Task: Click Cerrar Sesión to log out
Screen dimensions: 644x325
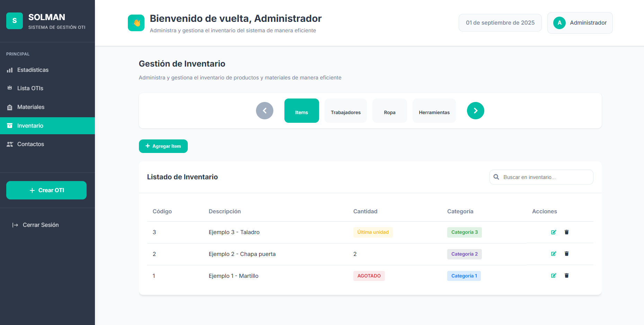Action: coord(41,225)
